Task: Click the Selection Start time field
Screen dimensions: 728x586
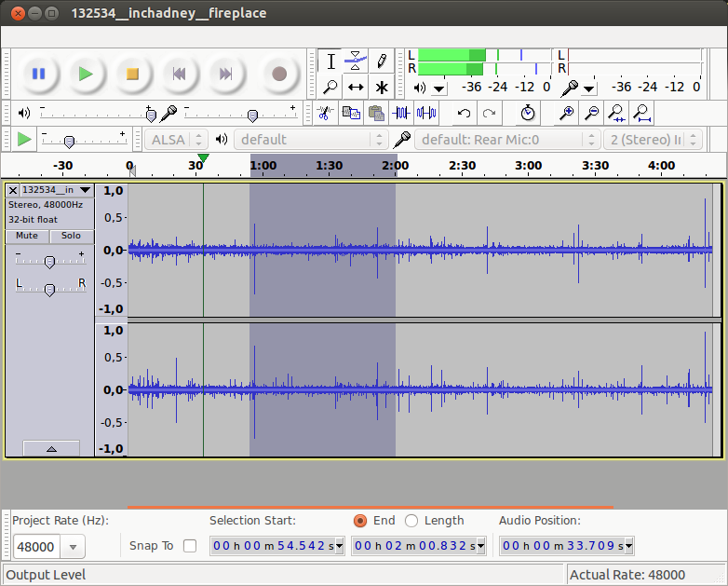Action: point(273,546)
